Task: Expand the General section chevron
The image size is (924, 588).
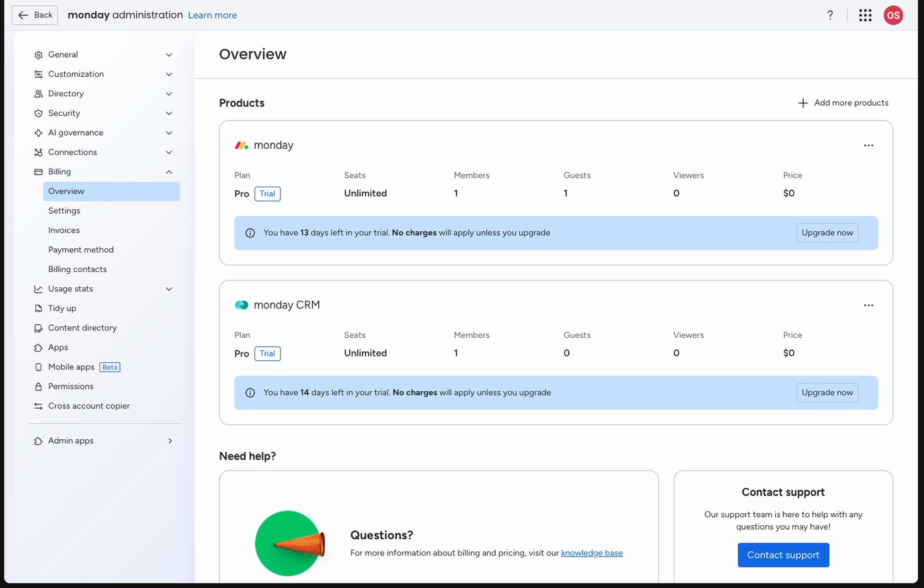Action: (x=169, y=55)
